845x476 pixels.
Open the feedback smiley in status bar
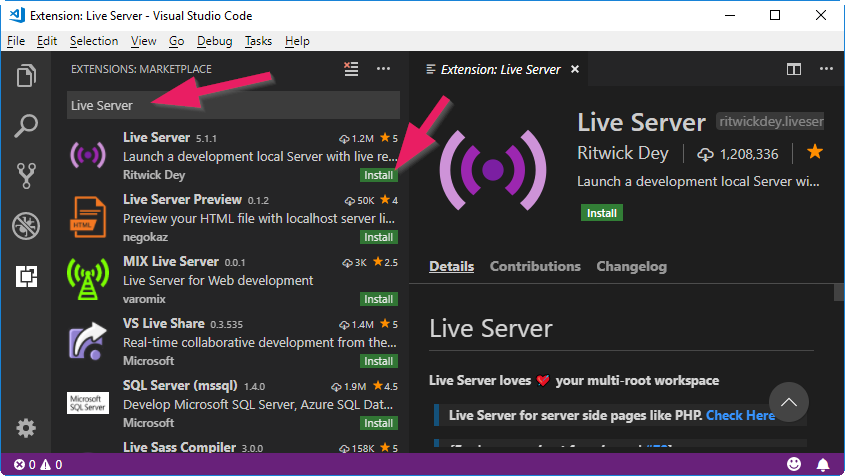click(794, 464)
